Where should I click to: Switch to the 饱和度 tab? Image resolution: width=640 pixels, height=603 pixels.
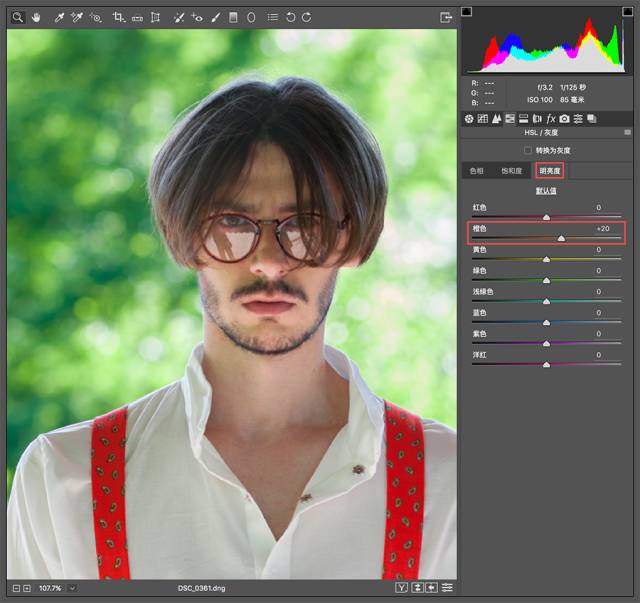pos(511,171)
